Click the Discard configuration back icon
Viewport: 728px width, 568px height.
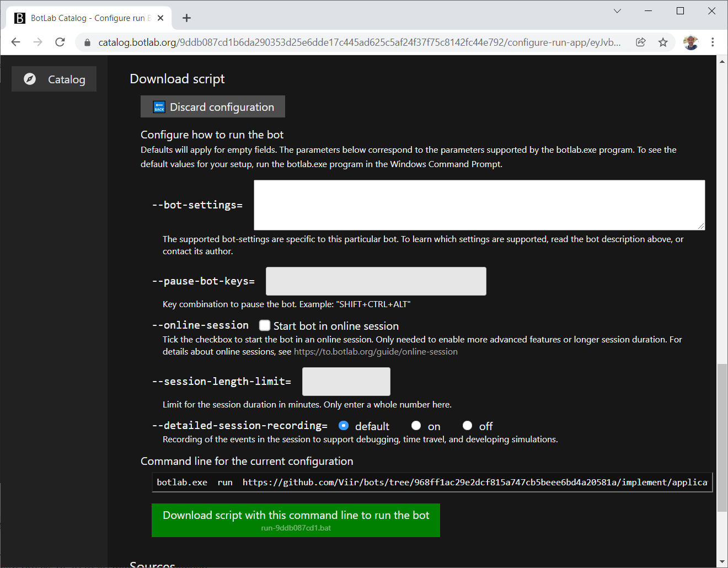click(159, 107)
